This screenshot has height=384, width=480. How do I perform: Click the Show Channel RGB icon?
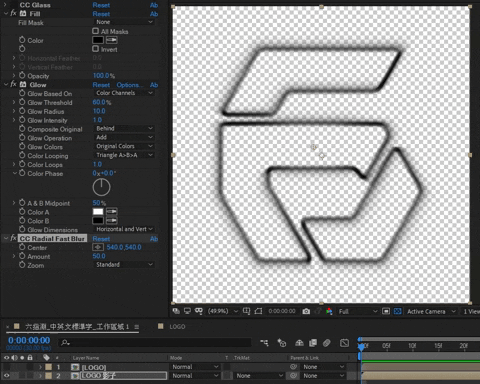point(329,311)
